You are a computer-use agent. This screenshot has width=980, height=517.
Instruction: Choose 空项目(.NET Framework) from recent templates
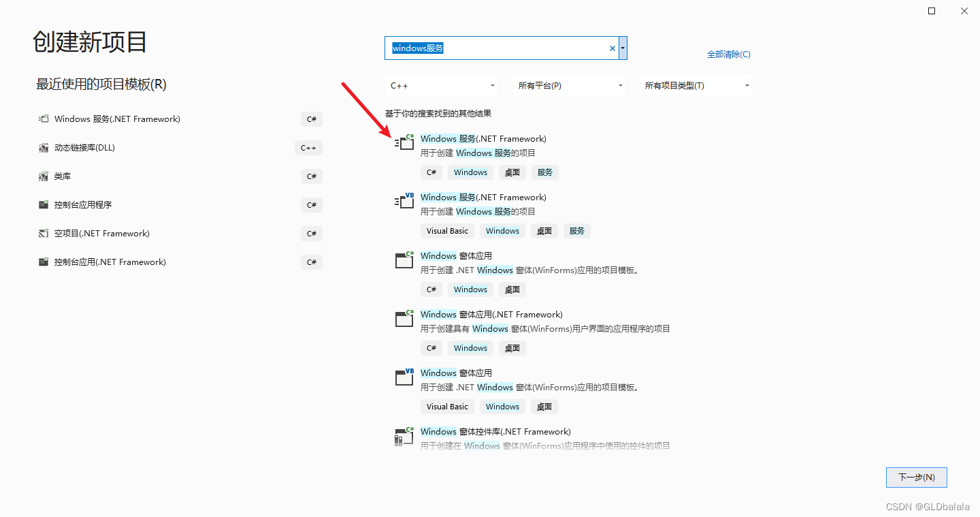pyautogui.click(x=180, y=234)
